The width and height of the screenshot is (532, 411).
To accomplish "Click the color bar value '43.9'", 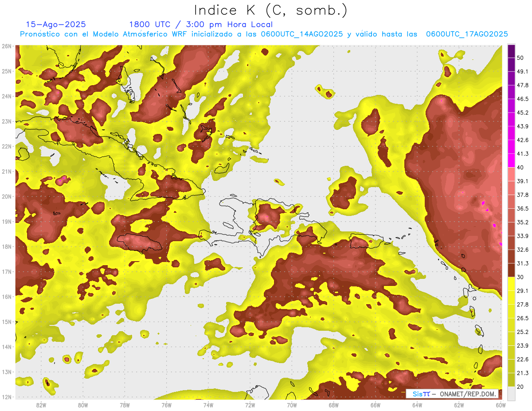I will 523,126.
